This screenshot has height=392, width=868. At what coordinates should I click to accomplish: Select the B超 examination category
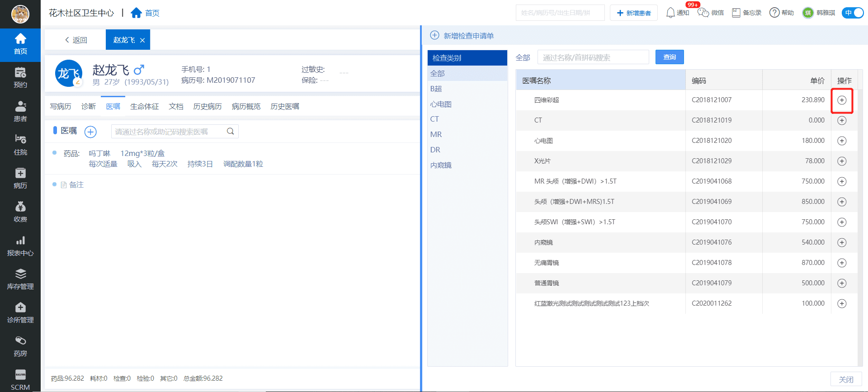pos(436,89)
